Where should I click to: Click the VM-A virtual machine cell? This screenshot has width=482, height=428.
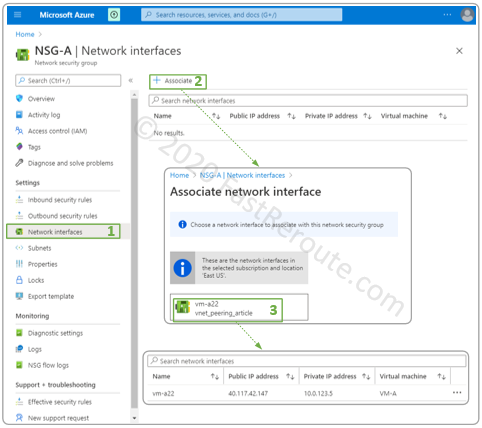pos(388,394)
